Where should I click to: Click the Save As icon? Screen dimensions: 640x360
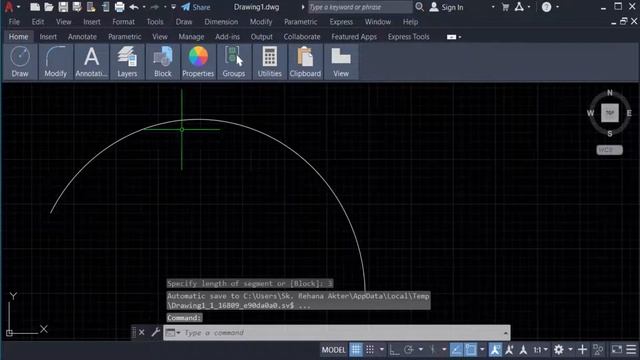point(77,7)
